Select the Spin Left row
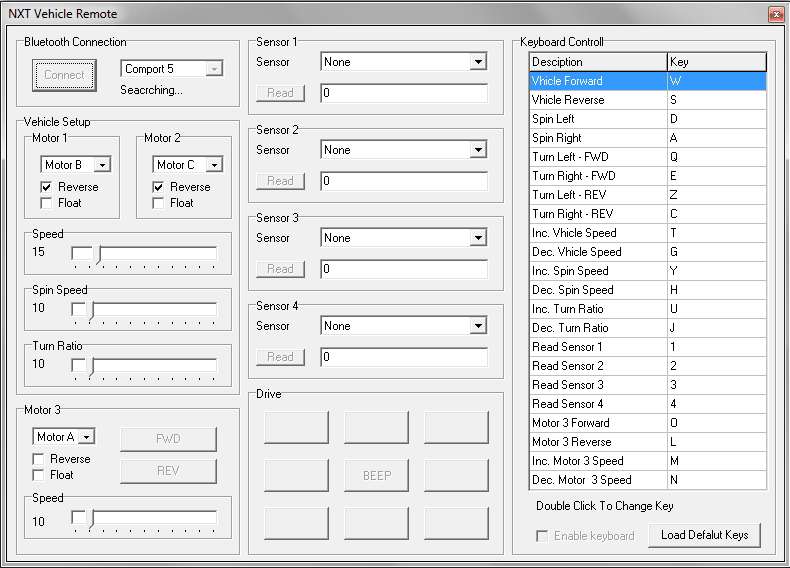The width and height of the screenshot is (790, 568). 648,119
